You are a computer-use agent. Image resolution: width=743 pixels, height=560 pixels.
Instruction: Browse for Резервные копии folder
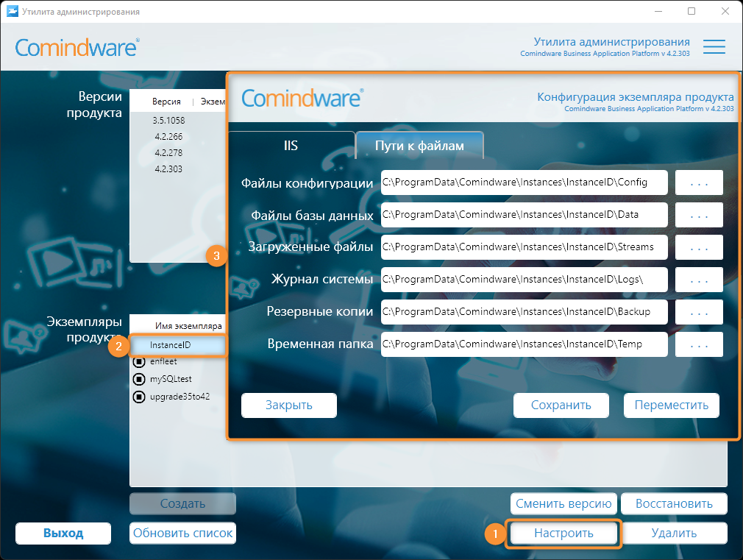pyautogui.click(x=699, y=312)
